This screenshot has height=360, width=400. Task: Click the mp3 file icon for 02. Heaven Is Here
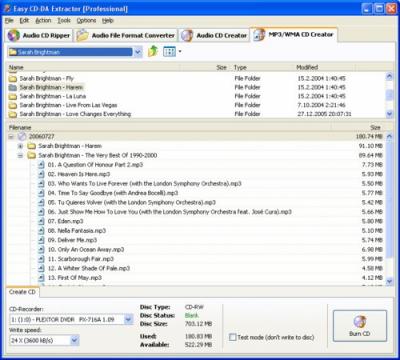point(41,174)
